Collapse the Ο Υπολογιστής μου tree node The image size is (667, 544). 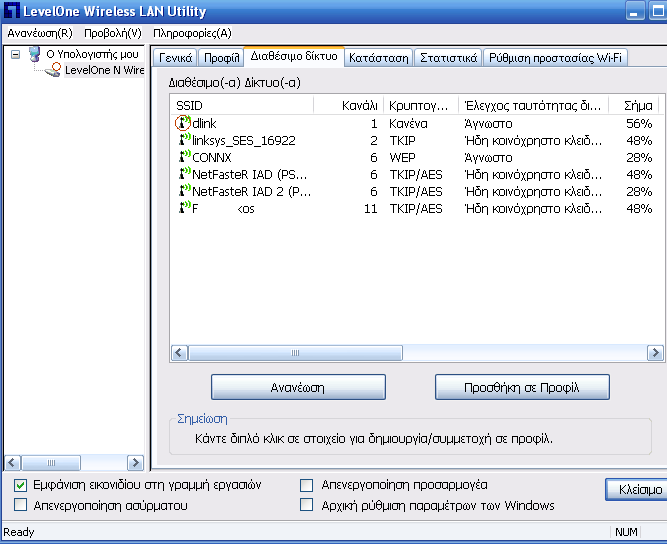[15, 54]
